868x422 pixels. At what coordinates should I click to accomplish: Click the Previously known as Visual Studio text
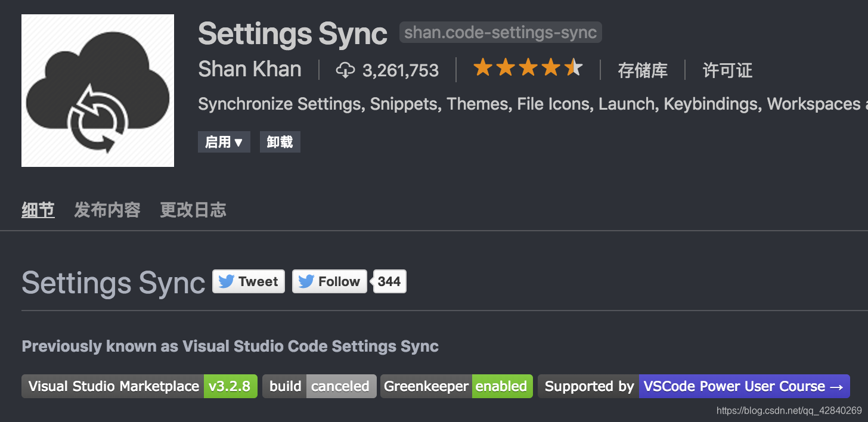(x=230, y=346)
